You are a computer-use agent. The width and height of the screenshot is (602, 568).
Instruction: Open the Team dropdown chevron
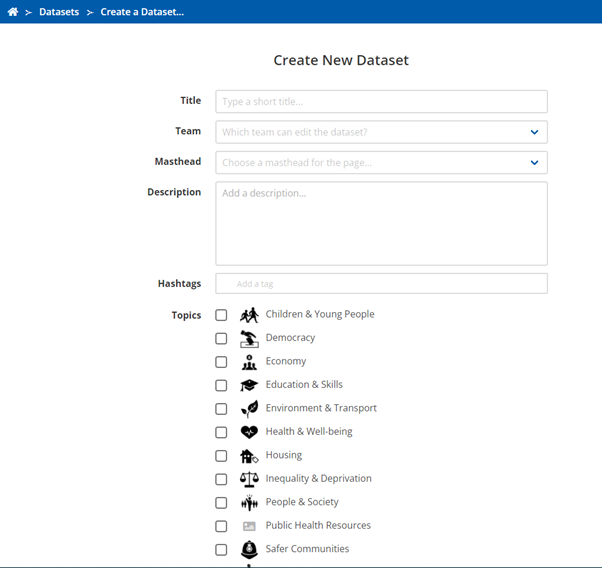point(534,132)
